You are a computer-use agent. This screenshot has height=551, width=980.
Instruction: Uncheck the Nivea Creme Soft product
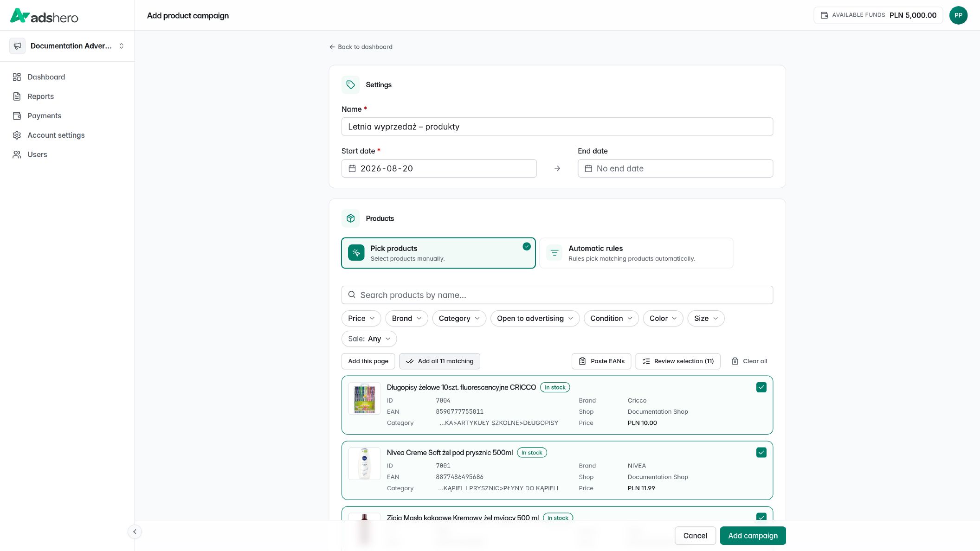[761, 453]
